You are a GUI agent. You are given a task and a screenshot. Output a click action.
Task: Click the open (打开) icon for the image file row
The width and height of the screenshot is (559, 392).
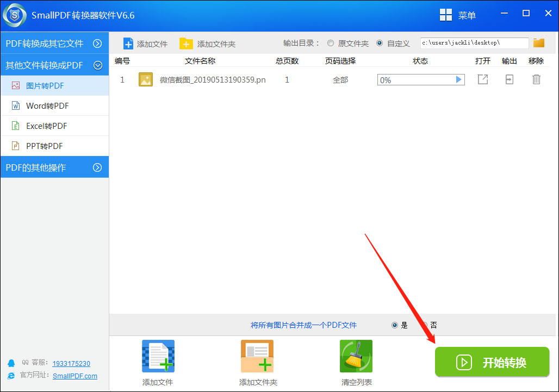click(482, 79)
